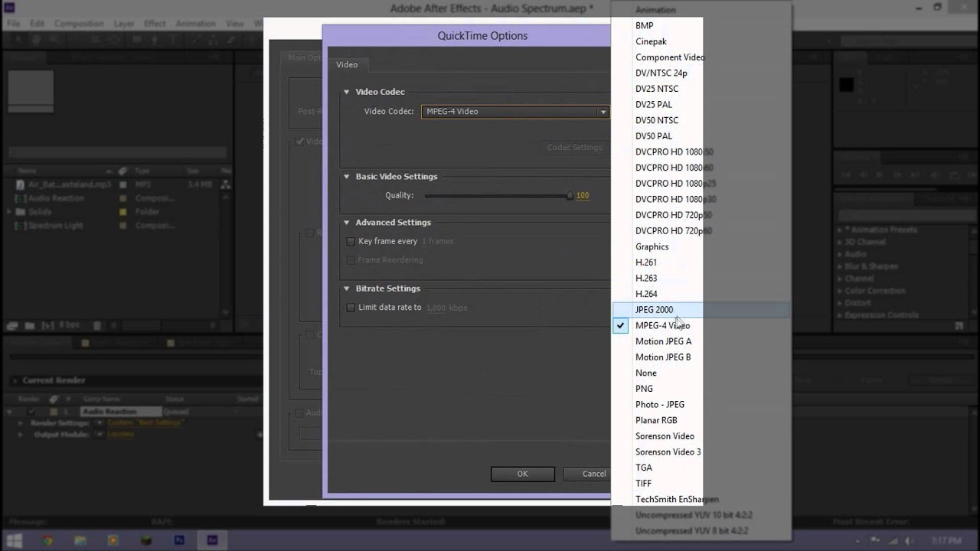The image size is (980, 551).
Task: Click the Audio Reaction composition icon
Action: (21, 198)
